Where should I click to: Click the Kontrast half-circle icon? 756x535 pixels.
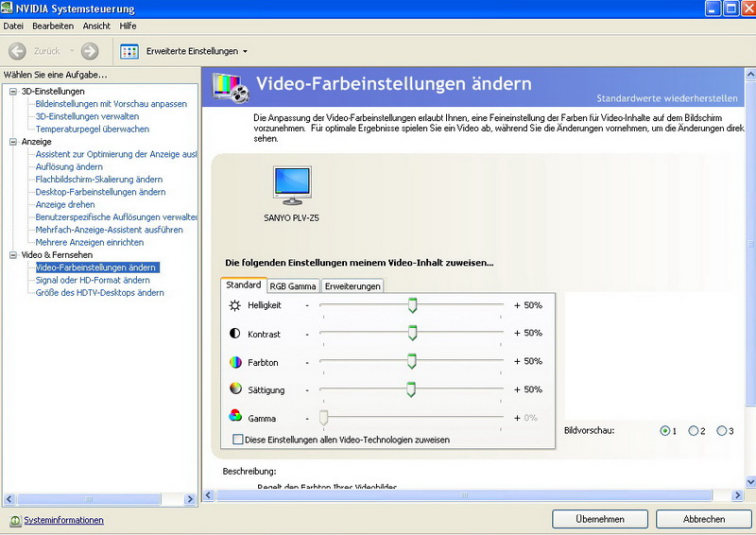point(234,334)
